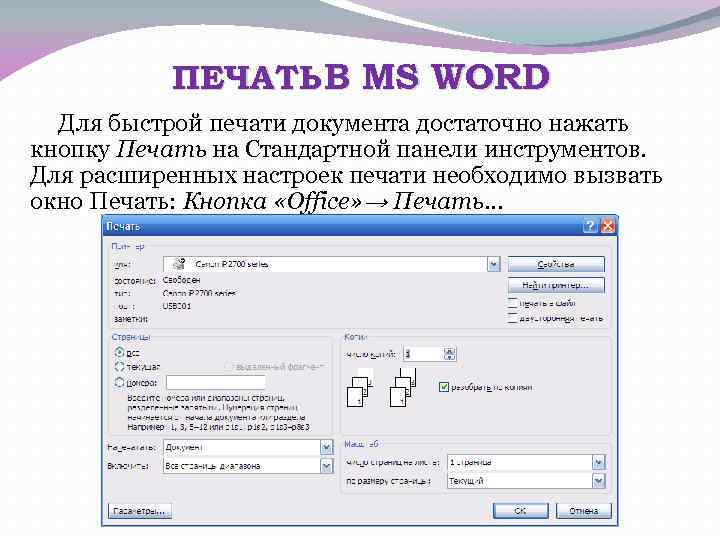The image size is (720, 540).
Task: Select the номера pages radio button
Action: (x=119, y=382)
